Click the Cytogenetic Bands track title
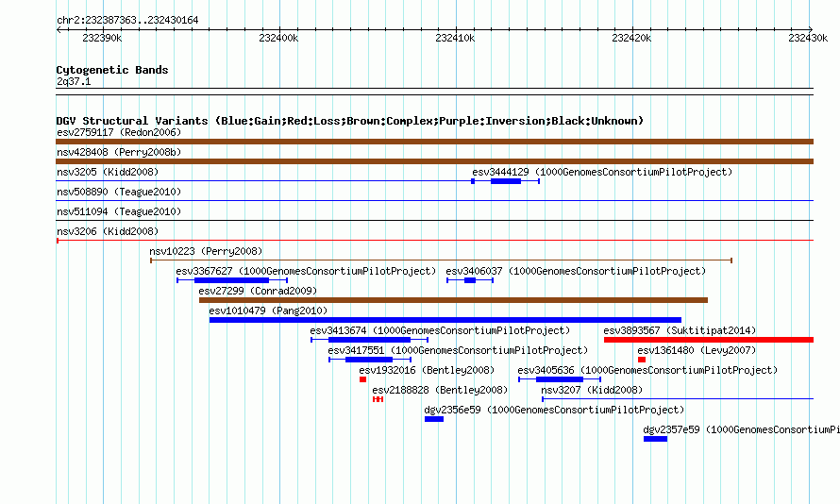Viewport: 840px width, 504px height. coord(112,70)
